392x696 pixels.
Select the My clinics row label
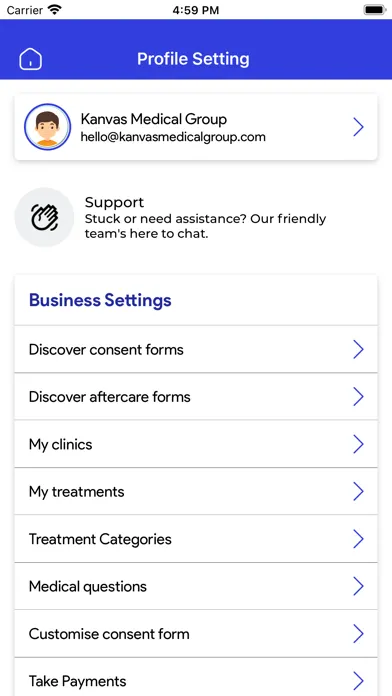pos(60,445)
